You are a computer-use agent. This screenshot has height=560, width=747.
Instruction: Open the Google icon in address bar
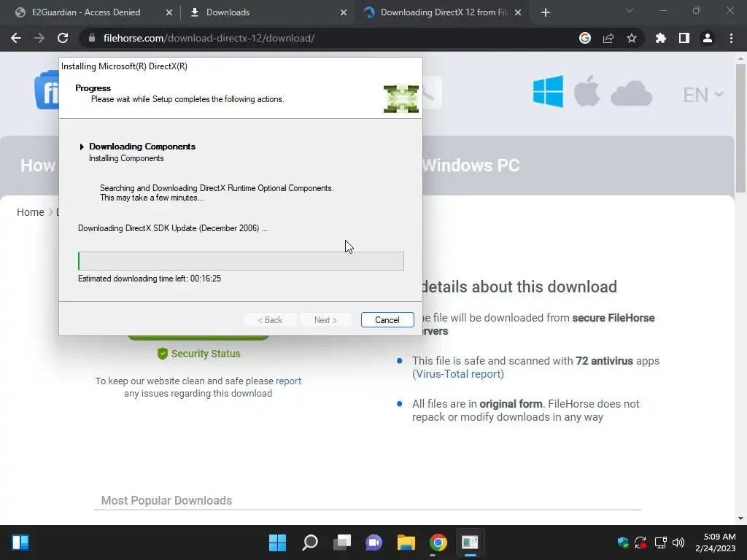click(x=585, y=38)
